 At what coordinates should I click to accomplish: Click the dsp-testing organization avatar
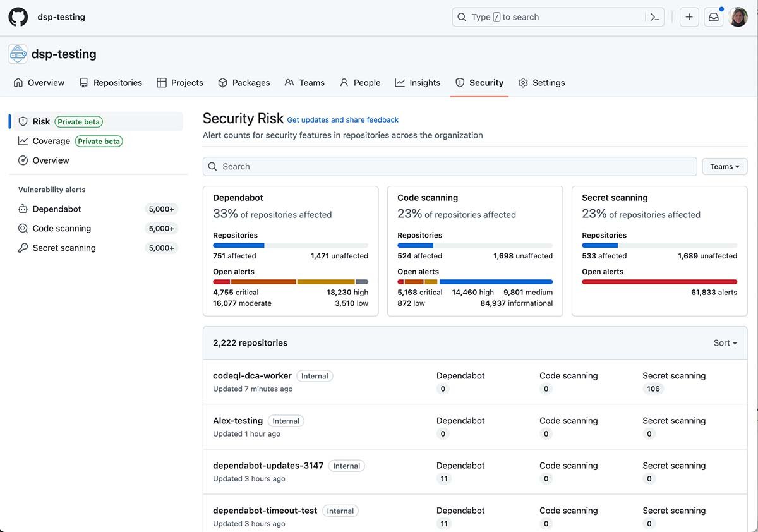[18, 54]
